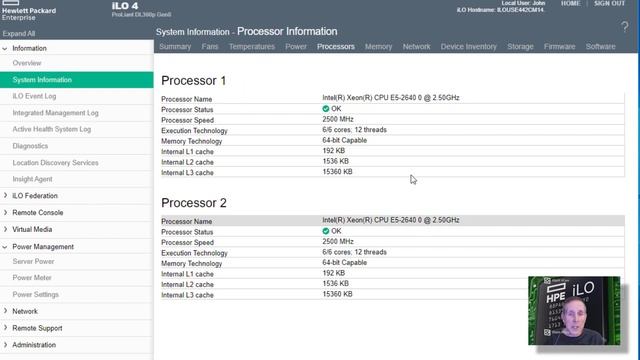Image resolution: width=640 pixels, height=360 pixels.
Task: Expand the Remote Console section
Action: (x=5, y=212)
